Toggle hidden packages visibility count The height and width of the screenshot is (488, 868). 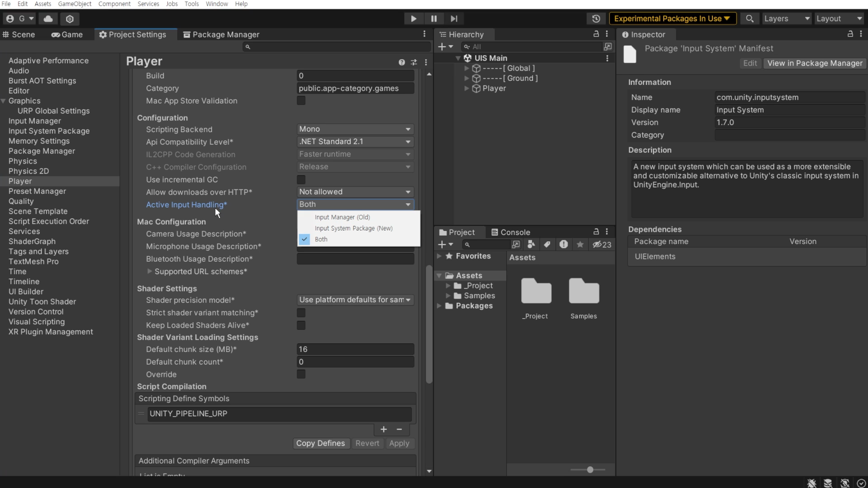point(602,244)
